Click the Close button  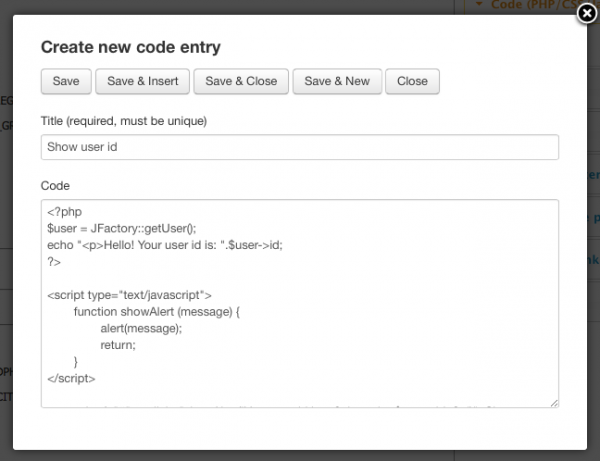coord(412,81)
